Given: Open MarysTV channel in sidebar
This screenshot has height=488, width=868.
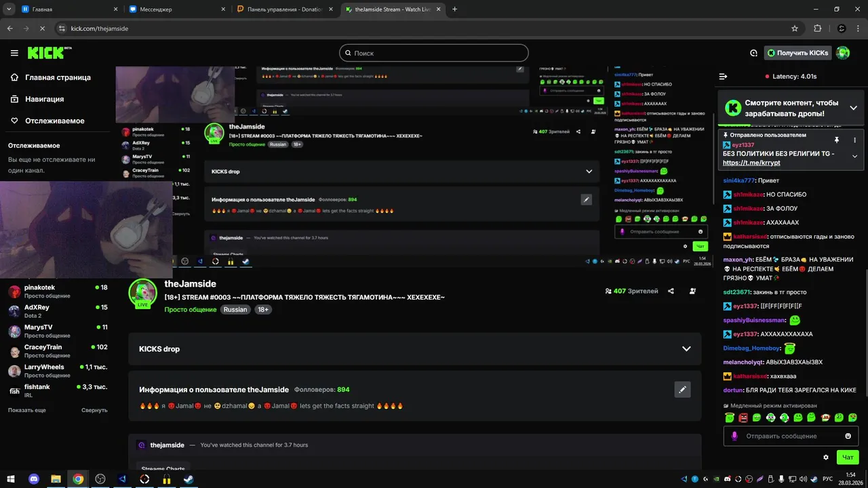Looking at the screenshot, I should point(58,331).
